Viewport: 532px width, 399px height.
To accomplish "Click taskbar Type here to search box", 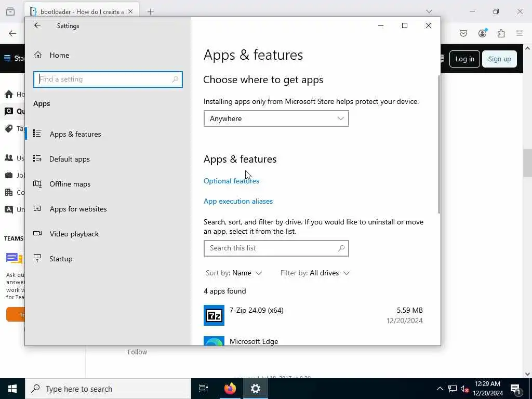I will [108, 389].
